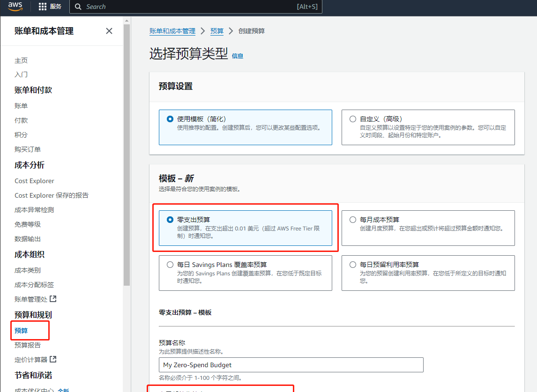Image resolution: width=537 pixels, height=392 pixels.
Task: Select the 零支出预算 template option
Action: point(170,218)
